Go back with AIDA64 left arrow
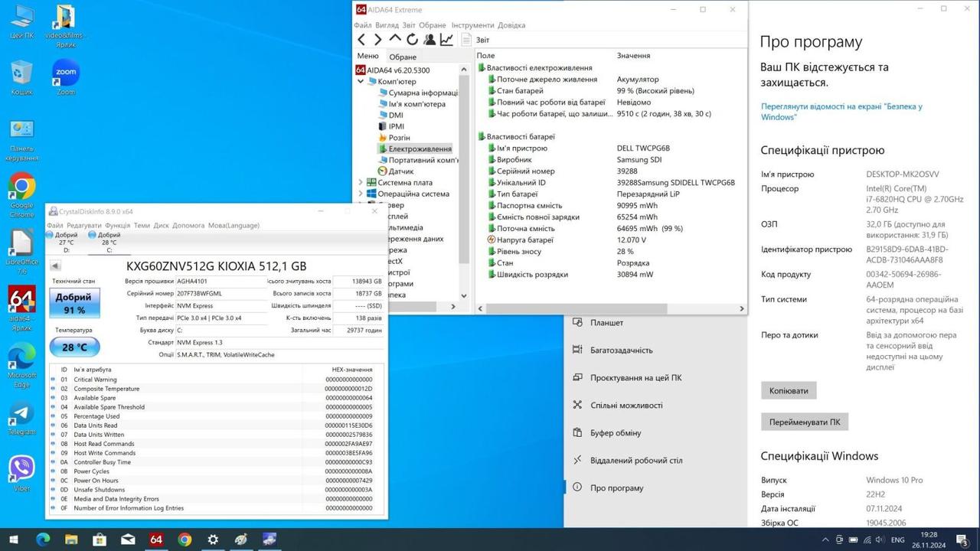The height and width of the screenshot is (551, 980). [361, 40]
